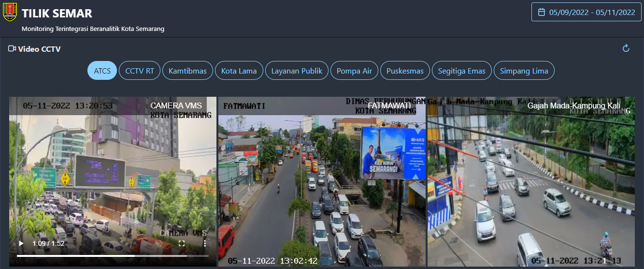Switch to the CCTV RT tab
644x269 pixels.
coord(140,71)
